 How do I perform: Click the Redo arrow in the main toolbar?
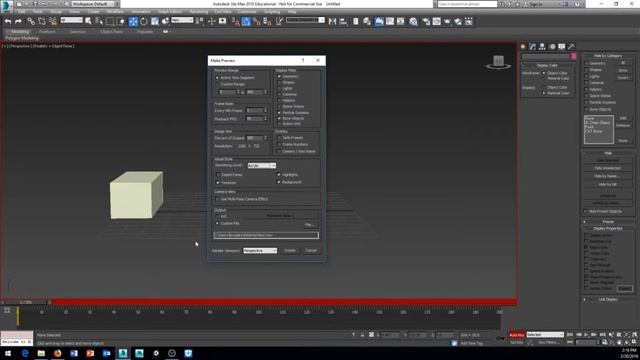point(18,21)
